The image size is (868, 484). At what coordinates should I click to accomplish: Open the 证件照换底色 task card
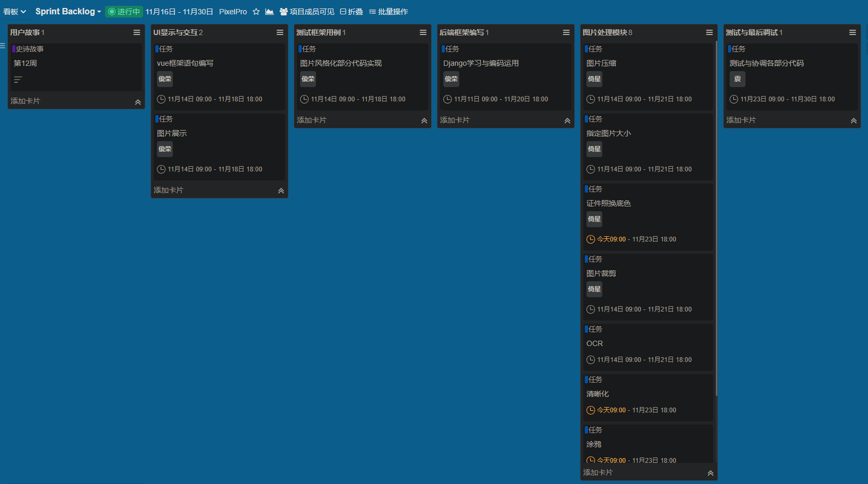648,217
